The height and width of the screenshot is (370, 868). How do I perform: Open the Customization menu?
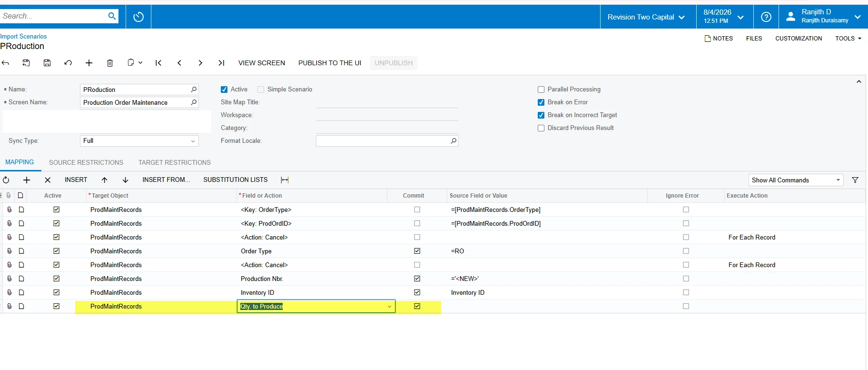(x=799, y=39)
